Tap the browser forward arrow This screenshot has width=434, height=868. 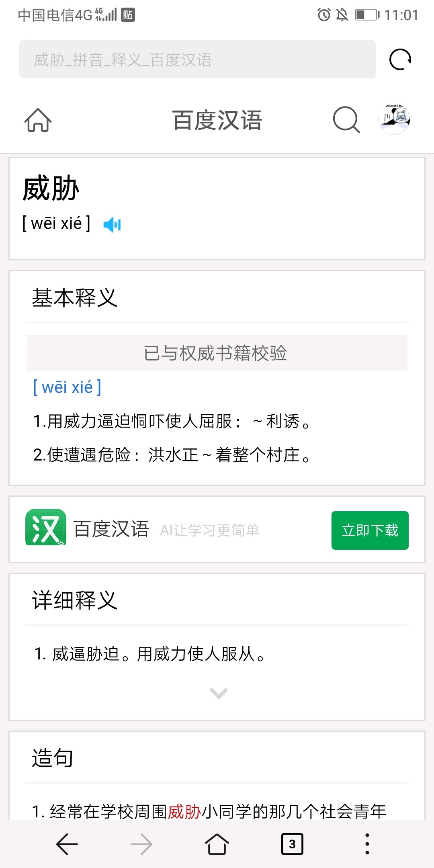141,844
